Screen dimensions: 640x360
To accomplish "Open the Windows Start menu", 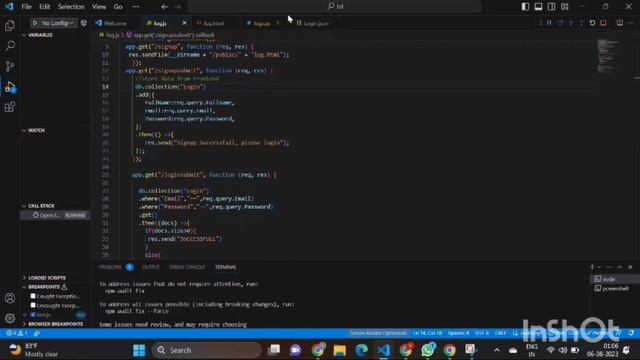I will coord(139,350).
